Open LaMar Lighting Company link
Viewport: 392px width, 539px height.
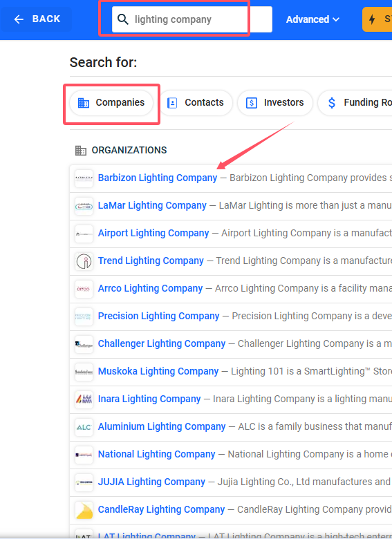tap(152, 205)
